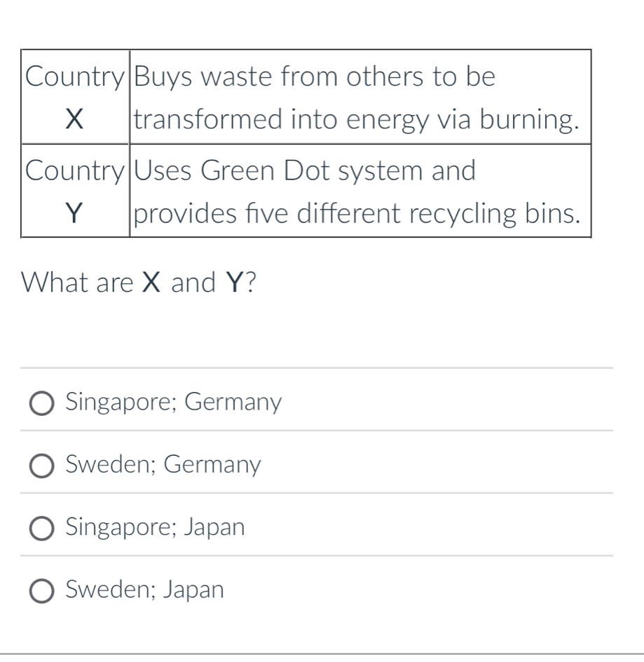Click "transformed into energy via burning" line
Viewport: 644px width, 662px height.
357,121
